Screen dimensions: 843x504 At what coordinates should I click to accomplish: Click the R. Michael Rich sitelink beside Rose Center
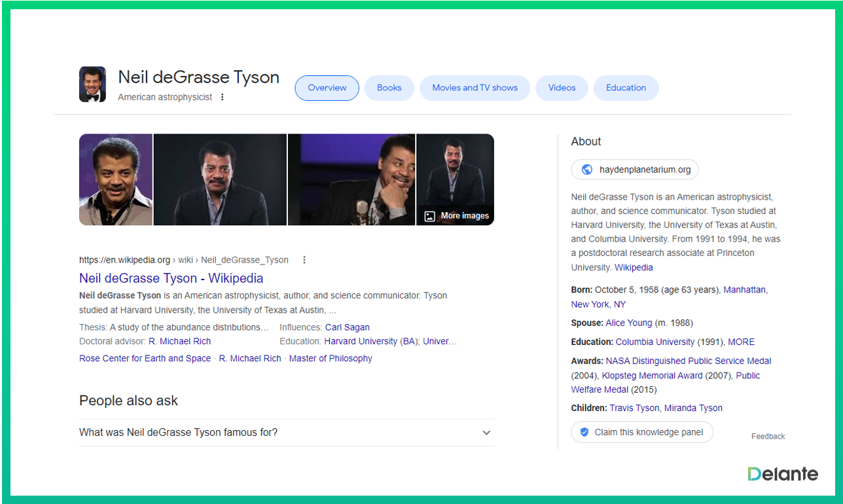(x=250, y=358)
